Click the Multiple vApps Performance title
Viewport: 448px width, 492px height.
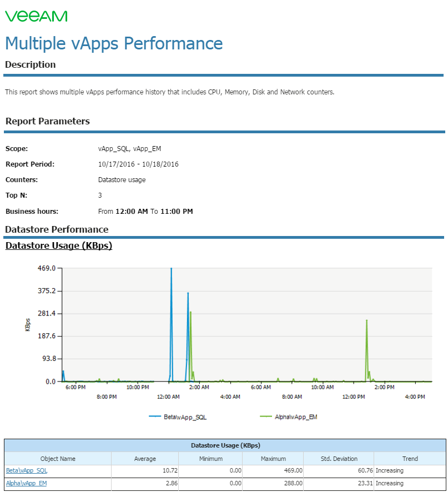[114, 43]
